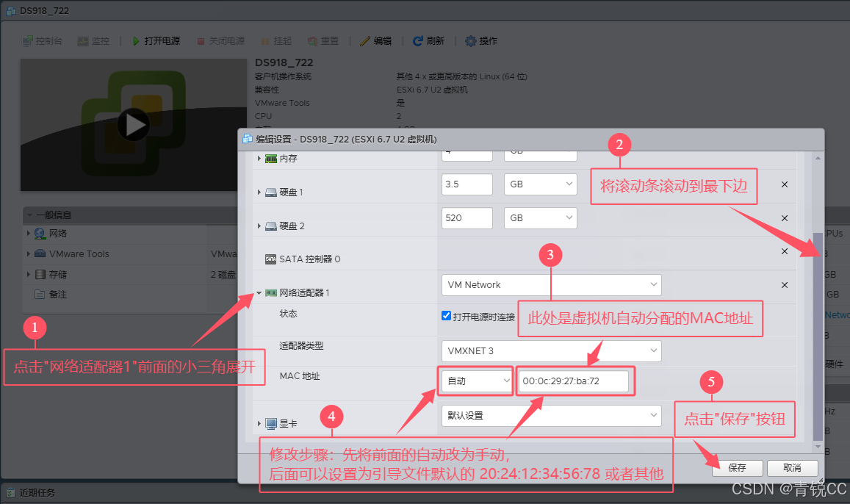Screen dimensions: 850x504
Task: Remove Hard disk 1 with its X
Action: point(785,184)
